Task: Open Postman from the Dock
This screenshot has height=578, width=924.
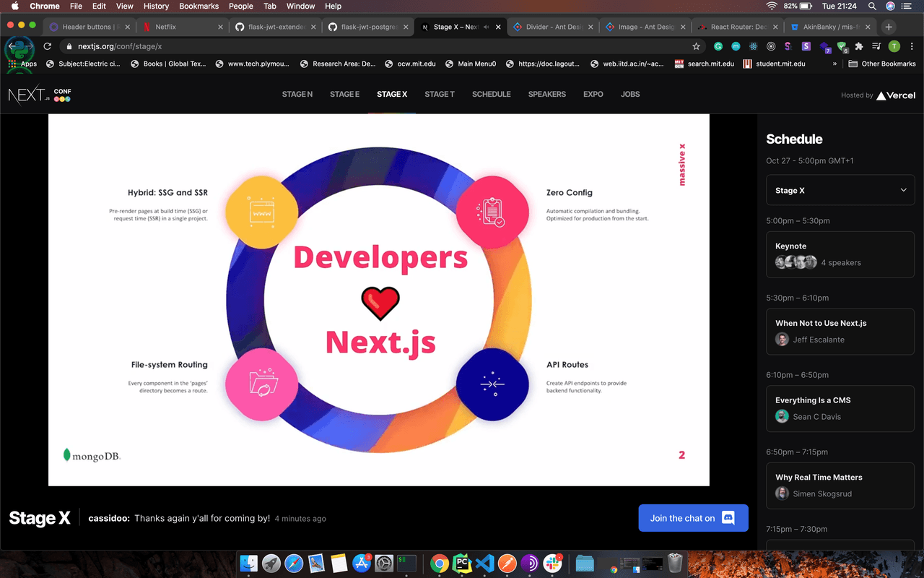Action: [507, 563]
